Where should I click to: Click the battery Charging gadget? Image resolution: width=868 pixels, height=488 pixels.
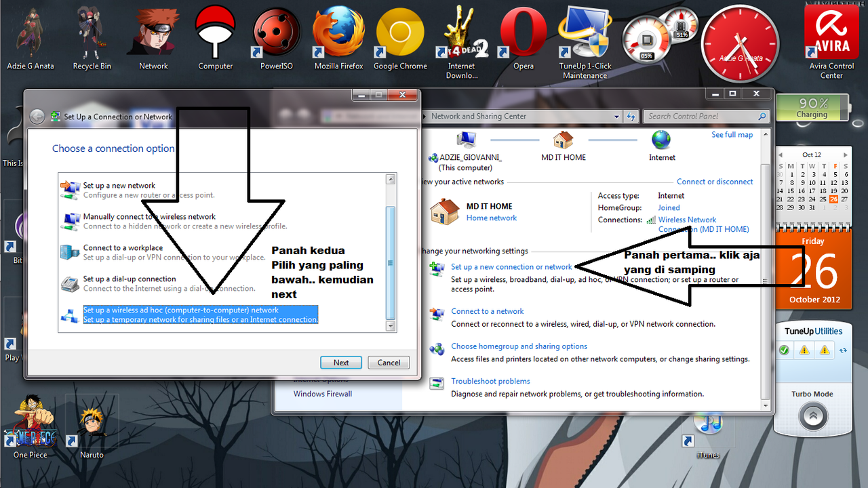click(812, 107)
